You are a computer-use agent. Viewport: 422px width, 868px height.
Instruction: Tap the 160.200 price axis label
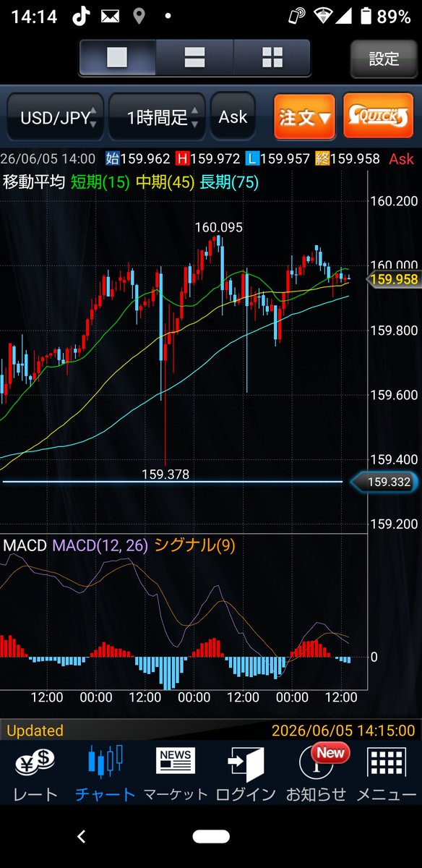pyautogui.click(x=393, y=201)
